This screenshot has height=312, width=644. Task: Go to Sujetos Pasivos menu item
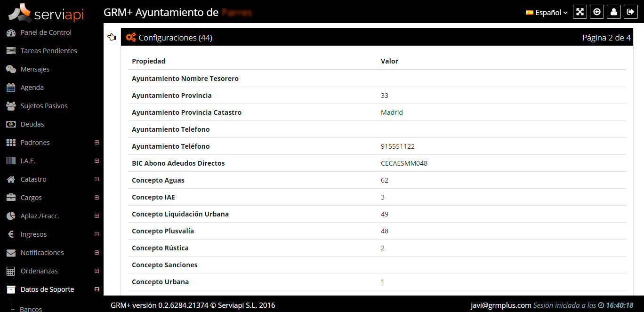(x=44, y=106)
